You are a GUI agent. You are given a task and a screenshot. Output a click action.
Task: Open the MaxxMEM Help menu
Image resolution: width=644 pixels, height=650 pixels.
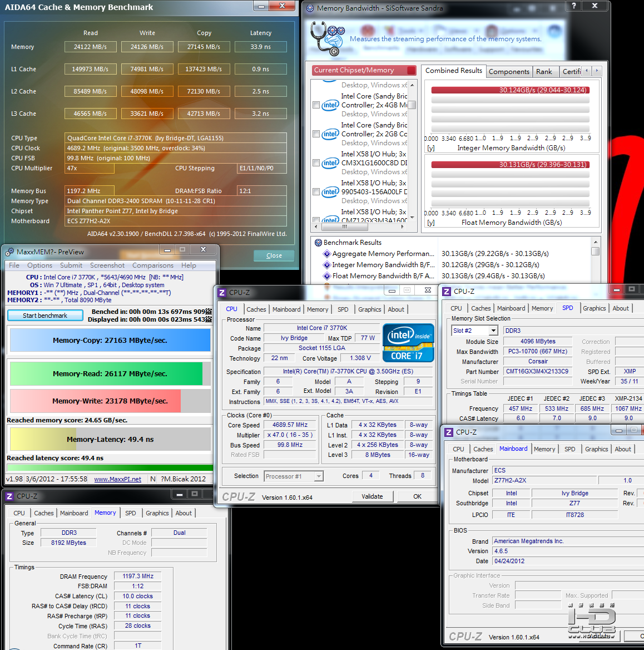(x=189, y=265)
